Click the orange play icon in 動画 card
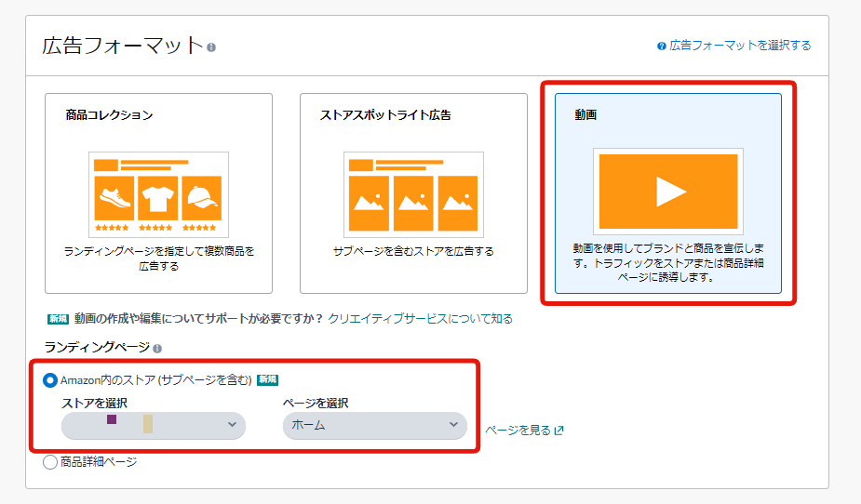Image resolution: width=861 pixels, height=504 pixels. coord(668,191)
